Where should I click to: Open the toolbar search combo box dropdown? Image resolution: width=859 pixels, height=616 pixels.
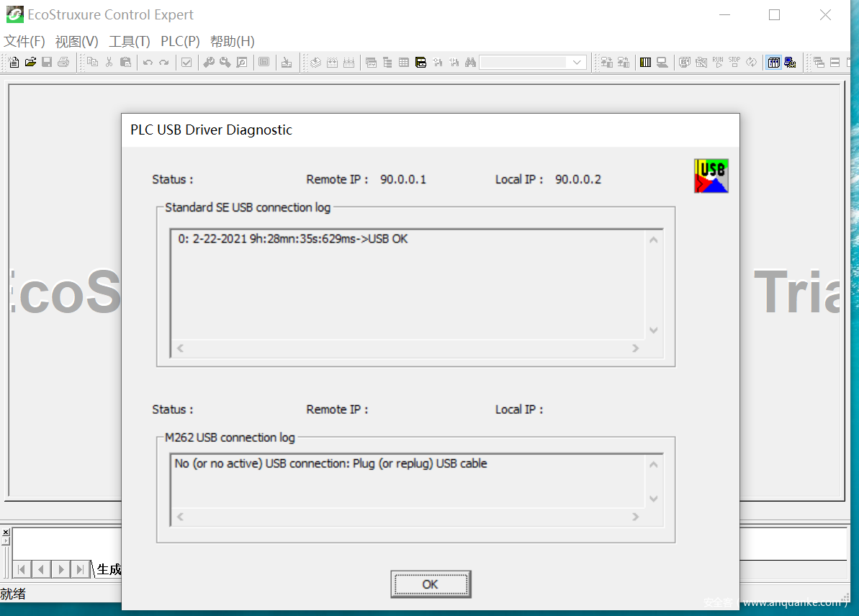pyautogui.click(x=577, y=63)
